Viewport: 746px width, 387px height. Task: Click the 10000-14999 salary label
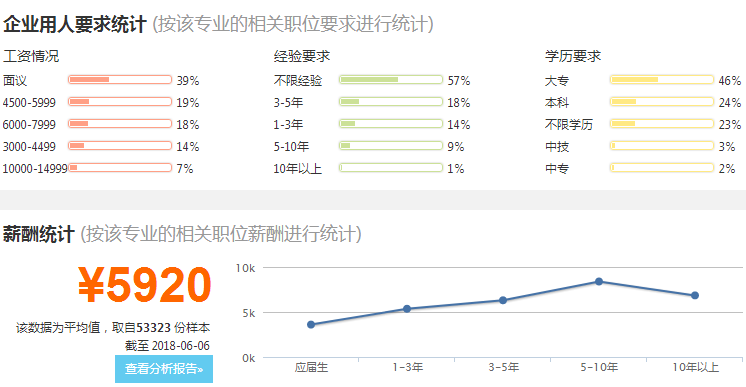(35, 169)
